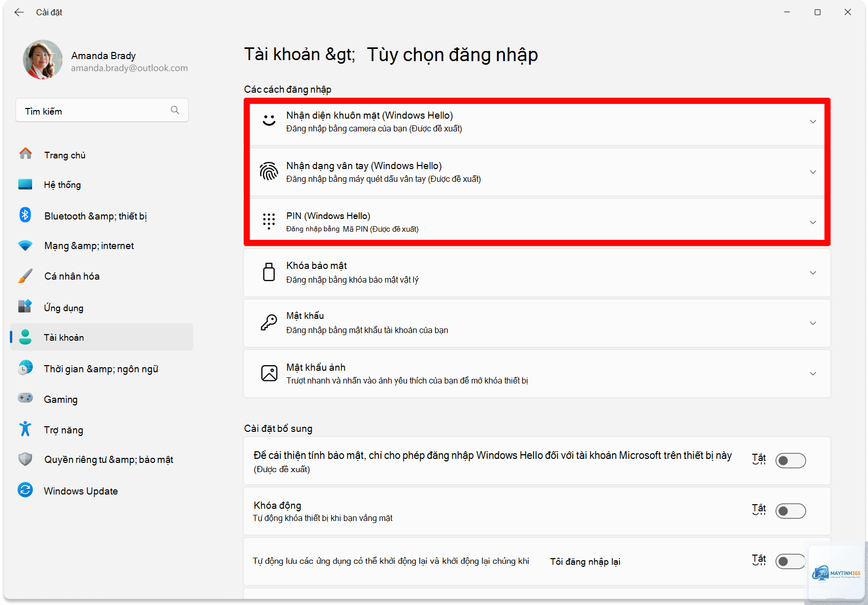Click Nhận diện khuôn mặt (Windows Hello) title

pyautogui.click(x=369, y=116)
